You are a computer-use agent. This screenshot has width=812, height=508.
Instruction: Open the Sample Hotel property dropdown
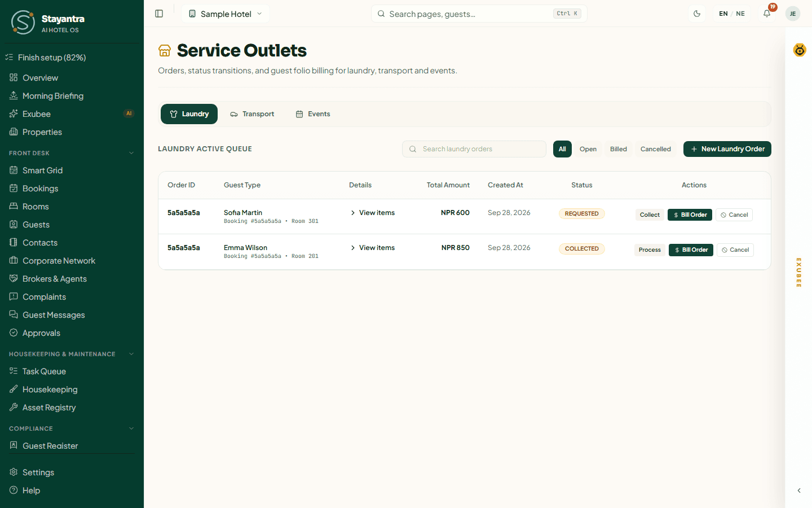point(226,14)
